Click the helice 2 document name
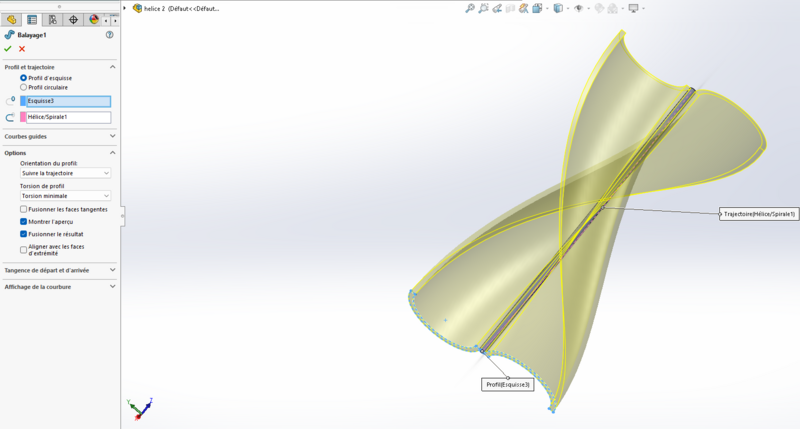800x429 pixels. coord(182,9)
